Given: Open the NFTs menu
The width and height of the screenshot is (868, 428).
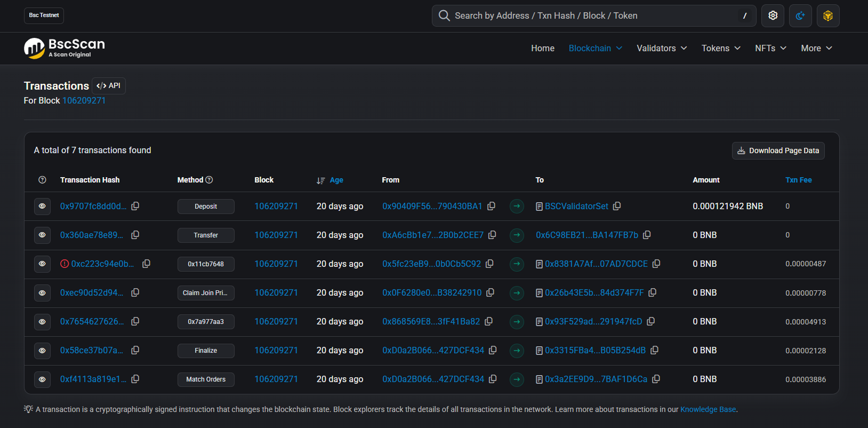Looking at the screenshot, I should (x=770, y=48).
